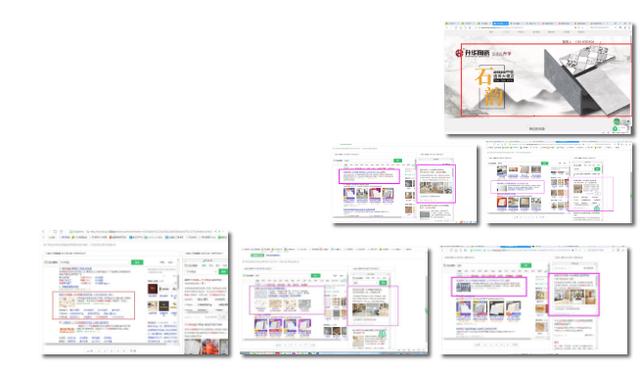Click the bottom-center outlined mobile preview with room photo
640x371 pixels.
(373, 305)
